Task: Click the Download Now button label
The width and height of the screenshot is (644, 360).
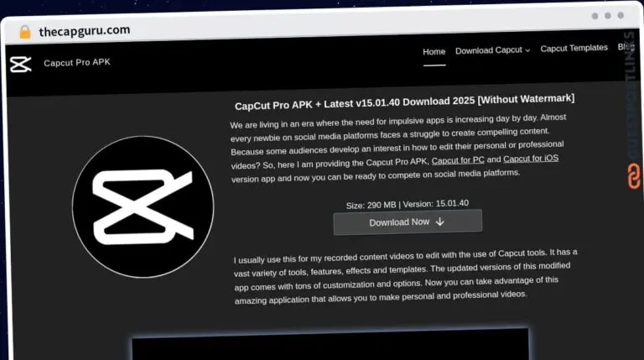Action: (x=399, y=222)
